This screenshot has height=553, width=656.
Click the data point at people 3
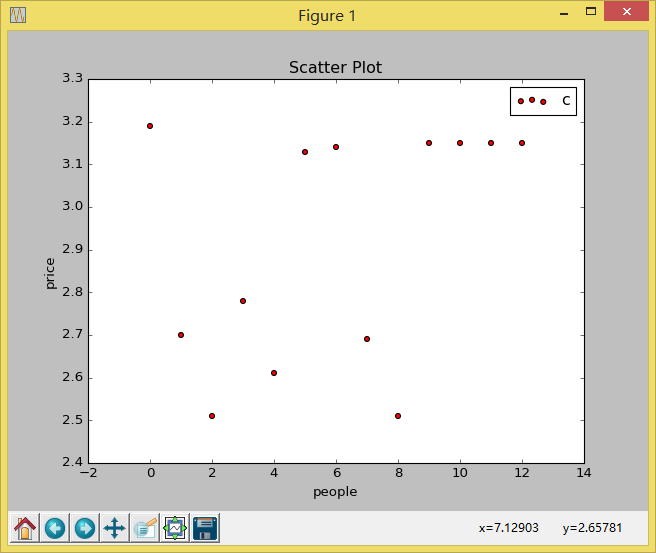pyautogui.click(x=243, y=301)
